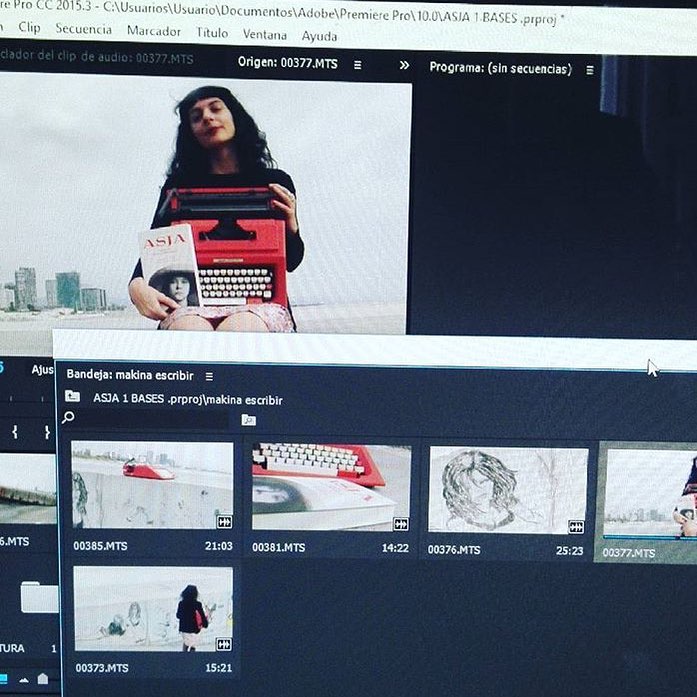Screen dimensions: 697x697
Task: Open the Clip menu
Action: point(29,28)
